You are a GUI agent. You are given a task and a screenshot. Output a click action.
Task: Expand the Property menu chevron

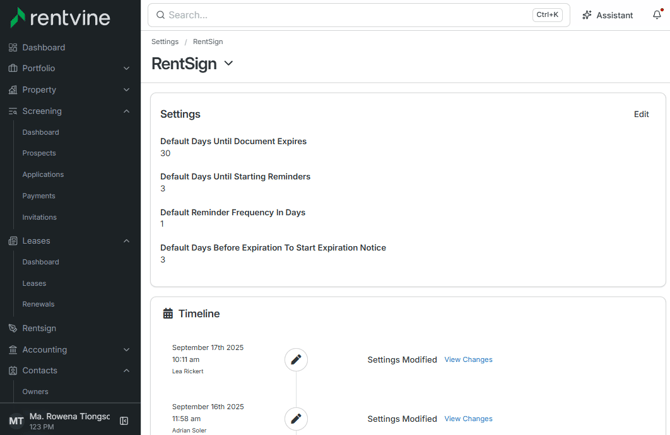click(126, 90)
